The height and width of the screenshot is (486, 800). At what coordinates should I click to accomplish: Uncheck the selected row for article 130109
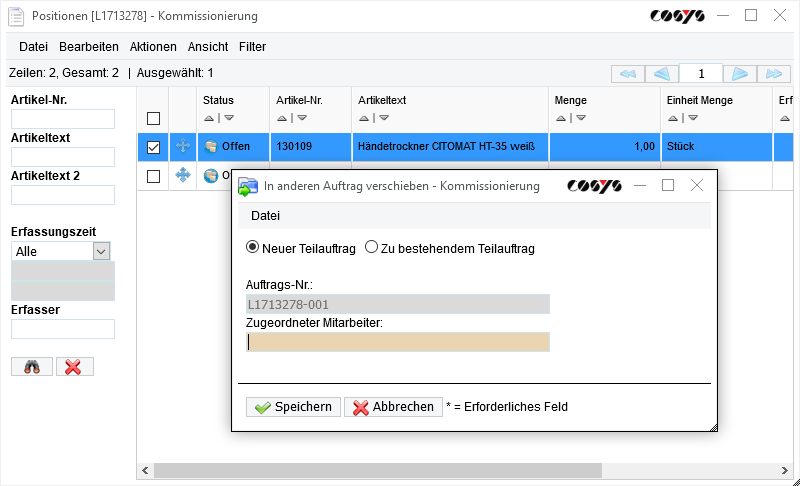tap(153, 147)
